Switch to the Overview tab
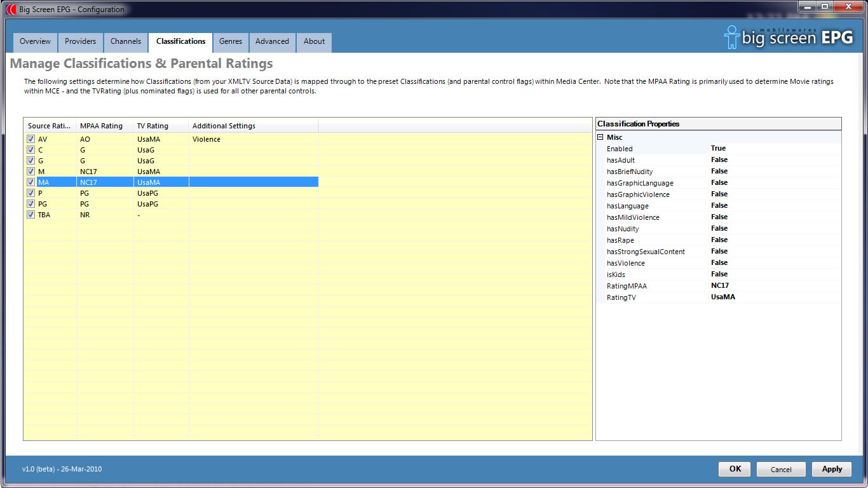The image size is (868, 488). (x=35, y=42)
